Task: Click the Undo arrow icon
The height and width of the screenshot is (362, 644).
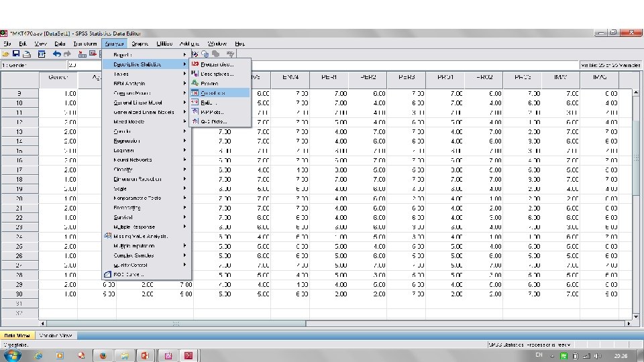Action: [56, 54]
